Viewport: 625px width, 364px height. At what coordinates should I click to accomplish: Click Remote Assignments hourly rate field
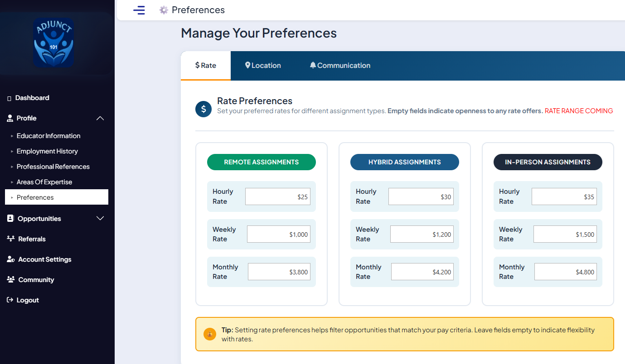point(277,197)
